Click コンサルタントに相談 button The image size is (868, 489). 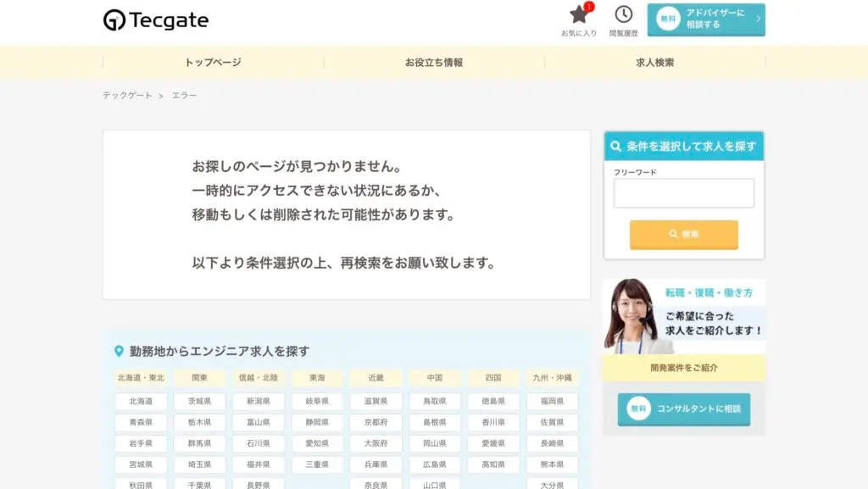click(684, 408)
